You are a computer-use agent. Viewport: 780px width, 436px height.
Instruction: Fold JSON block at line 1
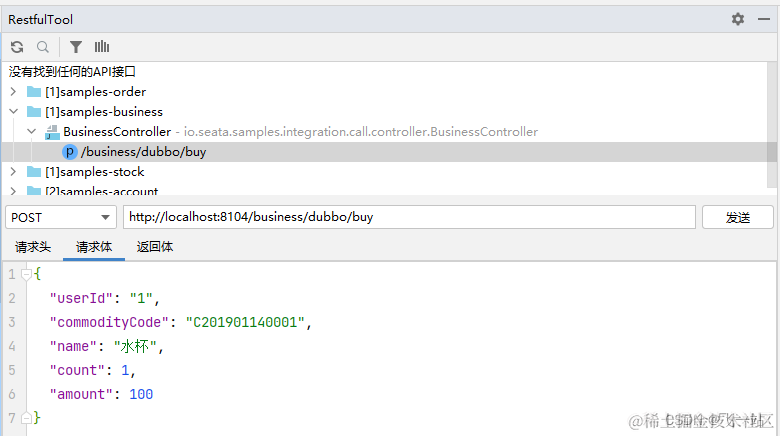pos(26,274)
